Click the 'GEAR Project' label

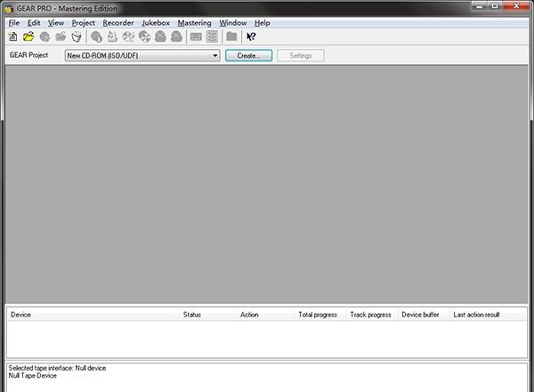point(28,55)
